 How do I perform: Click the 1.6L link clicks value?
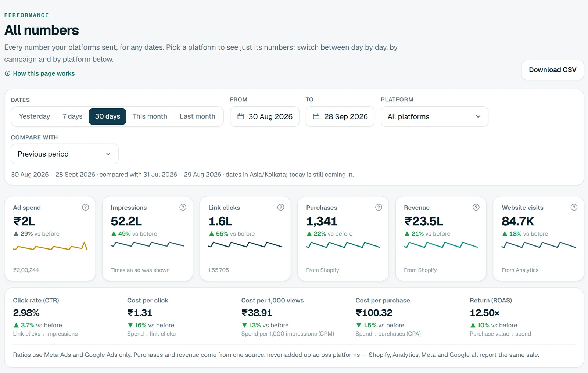[220, 221]
